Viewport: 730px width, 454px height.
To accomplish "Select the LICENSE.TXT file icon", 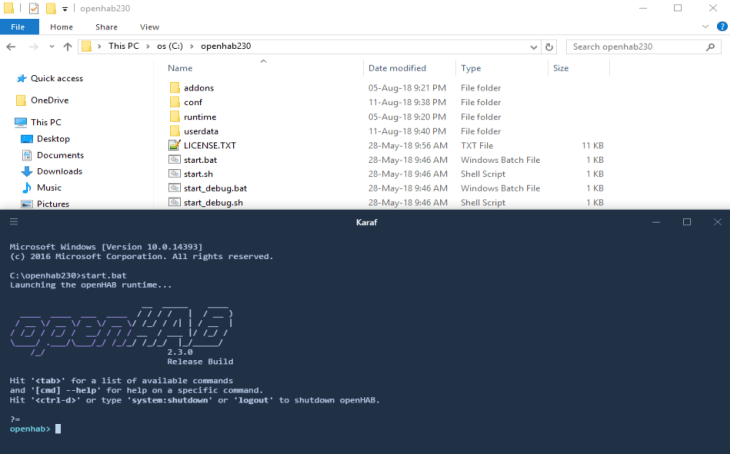I will (x=173, y=145).
